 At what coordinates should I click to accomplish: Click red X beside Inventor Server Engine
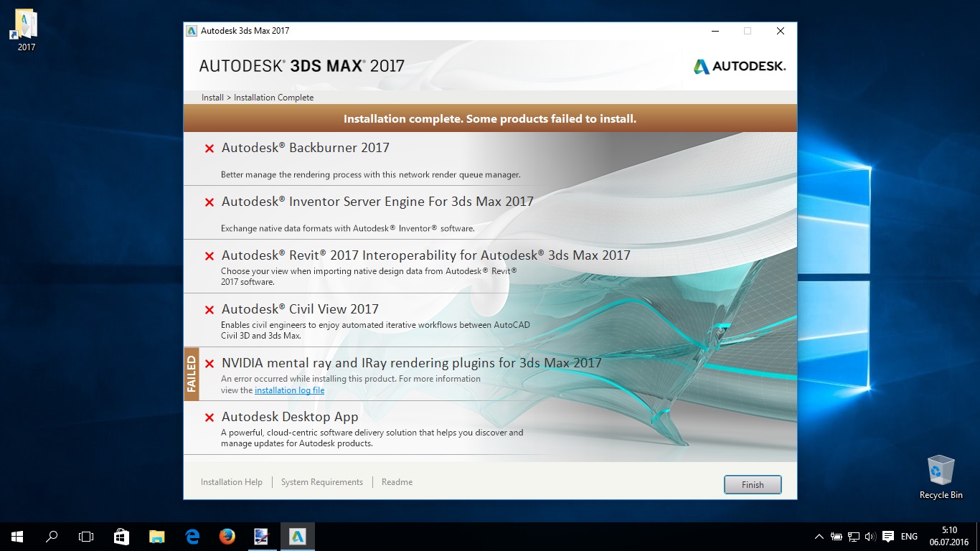tap(209, 202)
